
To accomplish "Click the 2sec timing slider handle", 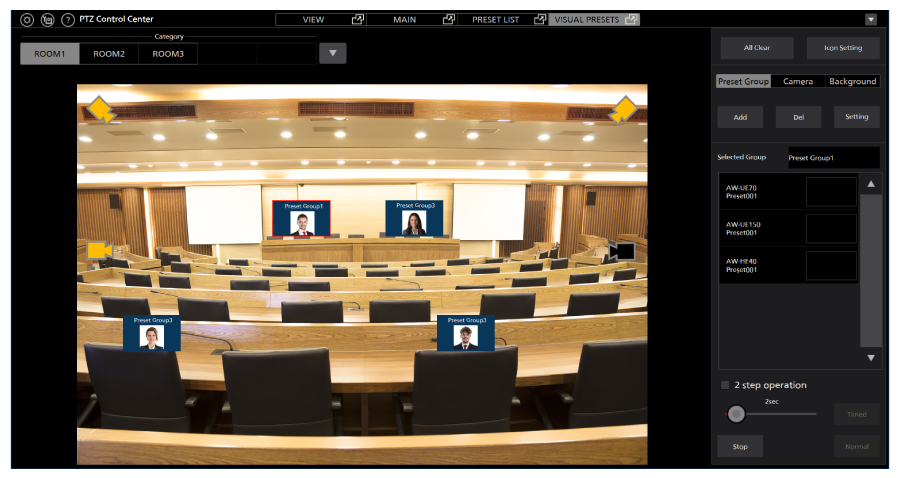I will tap(737, 413).
